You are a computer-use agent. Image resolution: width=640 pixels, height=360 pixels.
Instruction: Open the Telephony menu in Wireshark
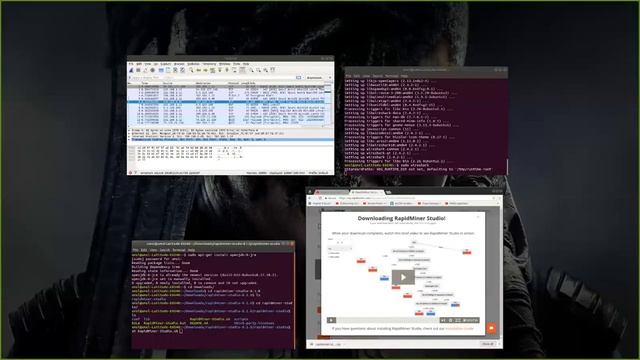click(209, 64)
